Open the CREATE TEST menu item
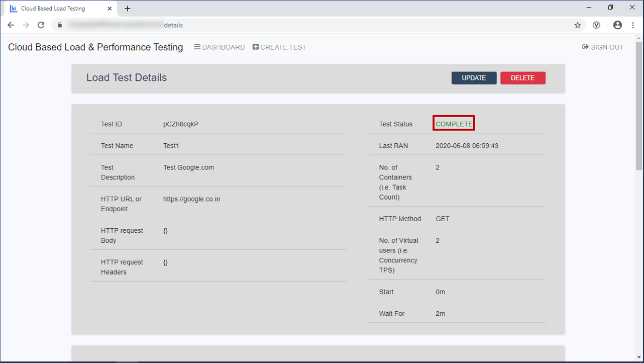 279,47
